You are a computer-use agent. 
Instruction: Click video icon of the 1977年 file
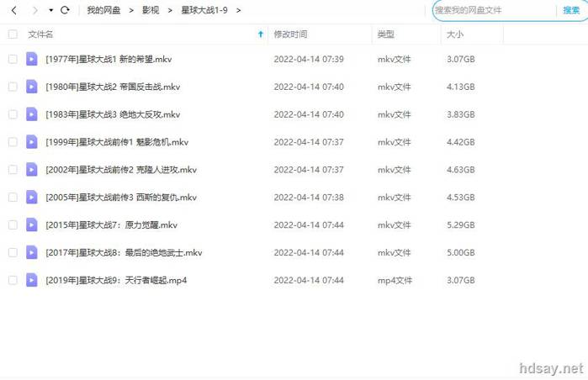32,59
